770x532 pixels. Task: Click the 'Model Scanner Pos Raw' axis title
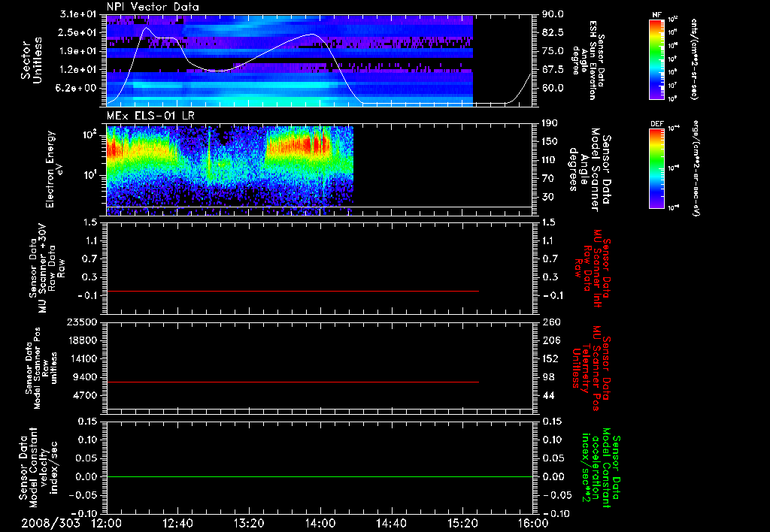(x=41, y=368)
